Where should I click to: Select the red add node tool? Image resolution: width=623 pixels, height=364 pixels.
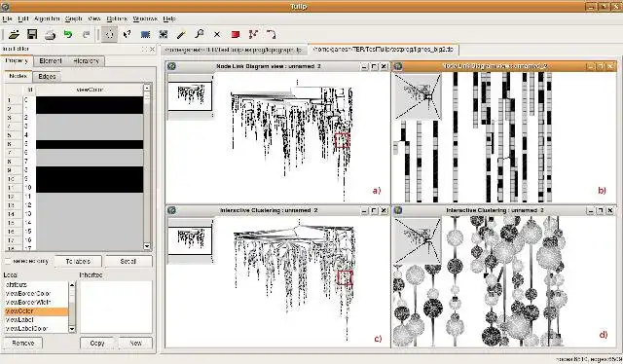(236, 35)
